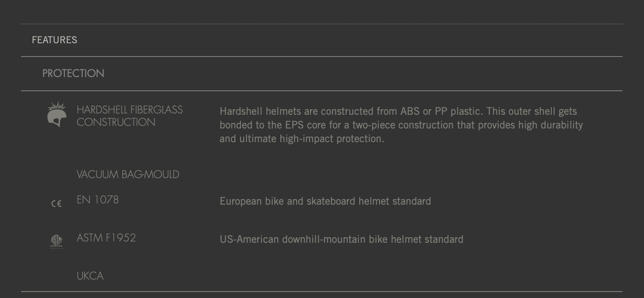Select the Vacuum Bag-Mould feature
This screenshot has width=644, height=298.
pos(128,174)
